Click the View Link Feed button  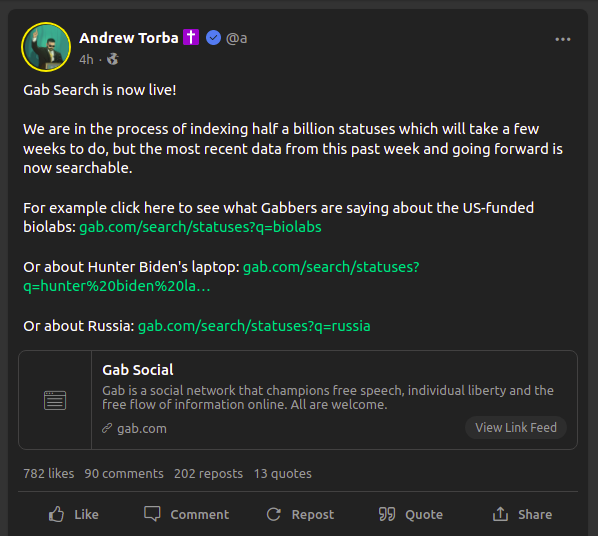click(516, 427)
